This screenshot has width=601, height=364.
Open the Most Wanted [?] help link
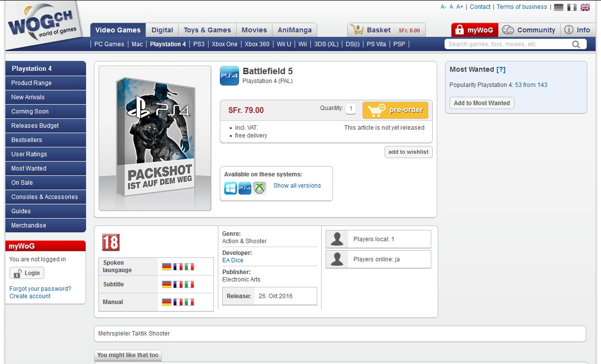coord(501,70)
